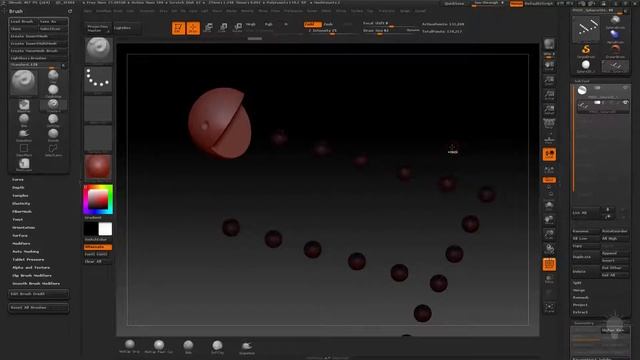
Task: Pick a color in the color picker square
Action: pos(98,199)
